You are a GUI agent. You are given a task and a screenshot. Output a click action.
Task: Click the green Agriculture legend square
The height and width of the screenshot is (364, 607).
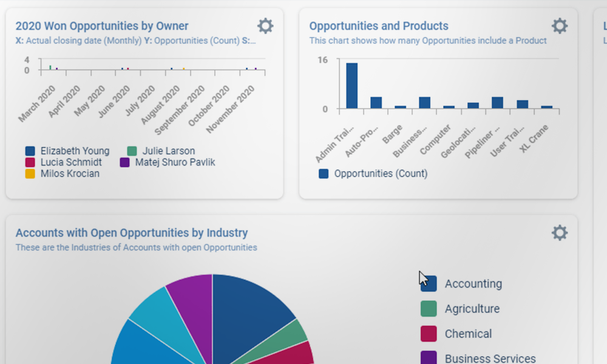[429, 309]
